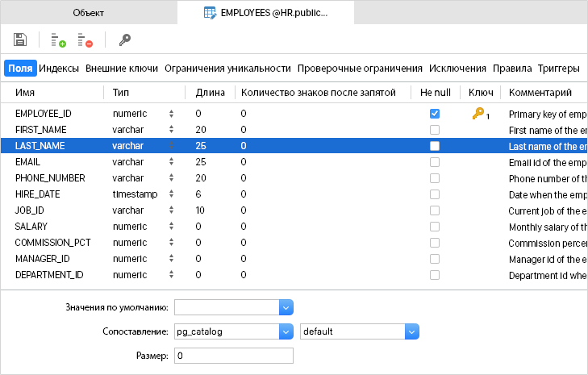This screenshot has width=588, height=375.
Task: Enable Not null for SALARY field
Action: 435,227
